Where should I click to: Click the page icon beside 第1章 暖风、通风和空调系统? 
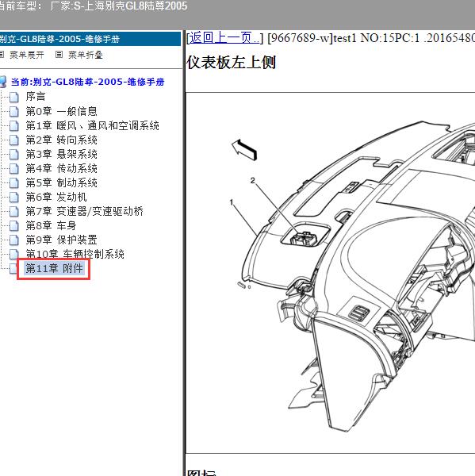tap(14, 125)
